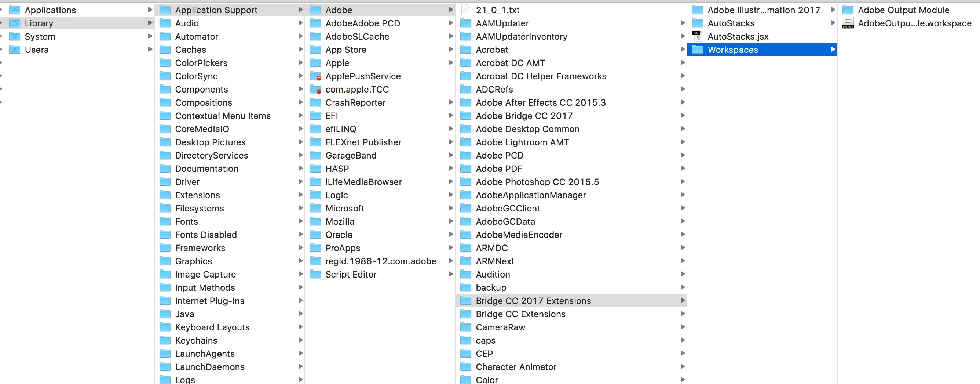The image size is (980, 384).
Task: Click the AutoStacks folder icon
Action: click(697, 23)
